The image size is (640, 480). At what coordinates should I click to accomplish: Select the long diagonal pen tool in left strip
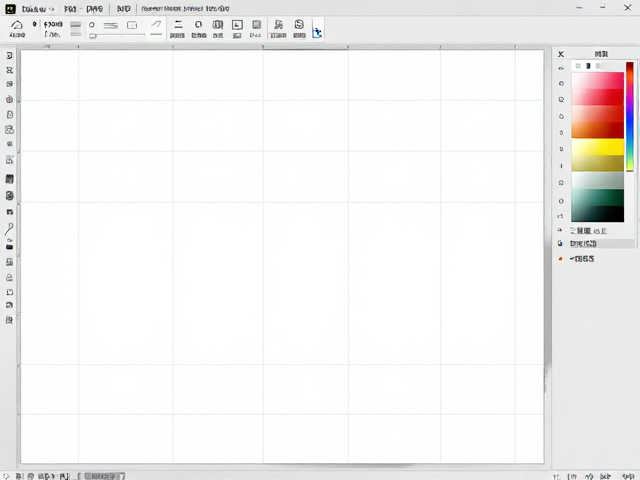coord(9,229)
